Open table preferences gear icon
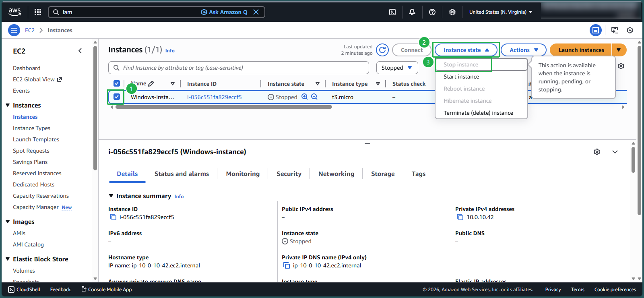644x298 pixels. click(x=621, y=66)
